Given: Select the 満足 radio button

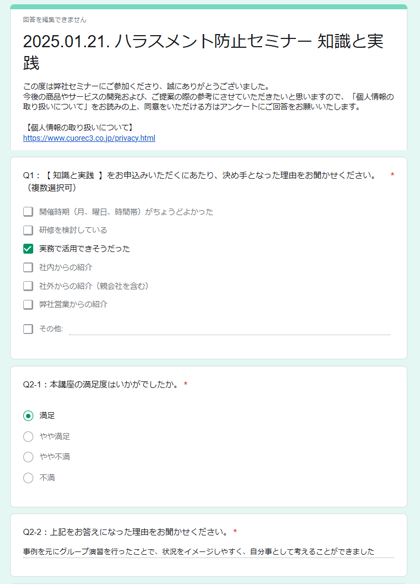Looking at the screenshot, I should (28, 416).
